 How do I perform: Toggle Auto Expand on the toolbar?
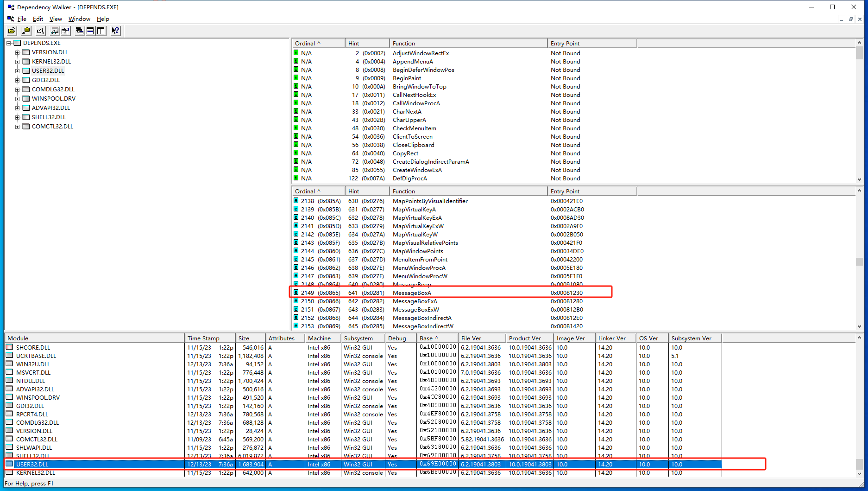[x=79, y=31]
